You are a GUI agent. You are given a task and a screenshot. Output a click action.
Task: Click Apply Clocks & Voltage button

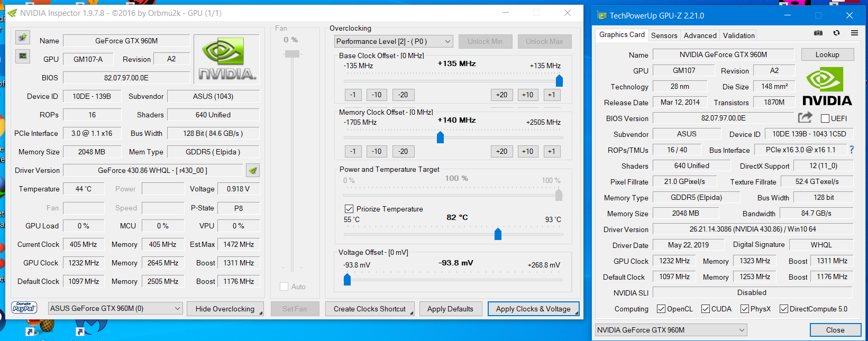click(533, 309)
